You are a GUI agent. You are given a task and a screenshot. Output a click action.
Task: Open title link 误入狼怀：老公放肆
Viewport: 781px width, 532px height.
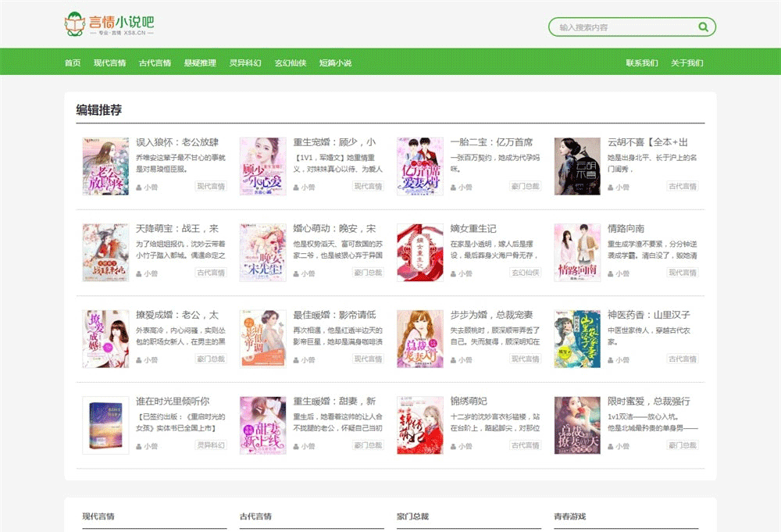pos(177,142)
